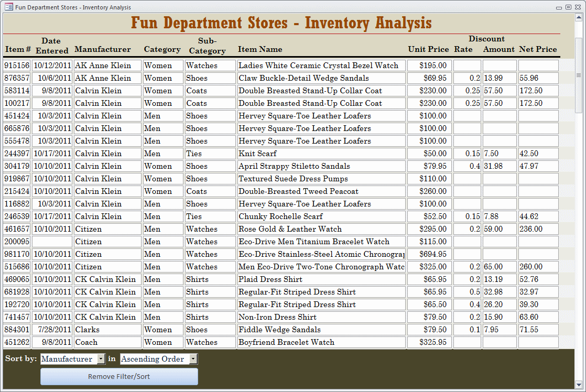Screen dimensions: 586x392
Task: Click the $260.00 unit price cell
Action: (x=429, y=191)
